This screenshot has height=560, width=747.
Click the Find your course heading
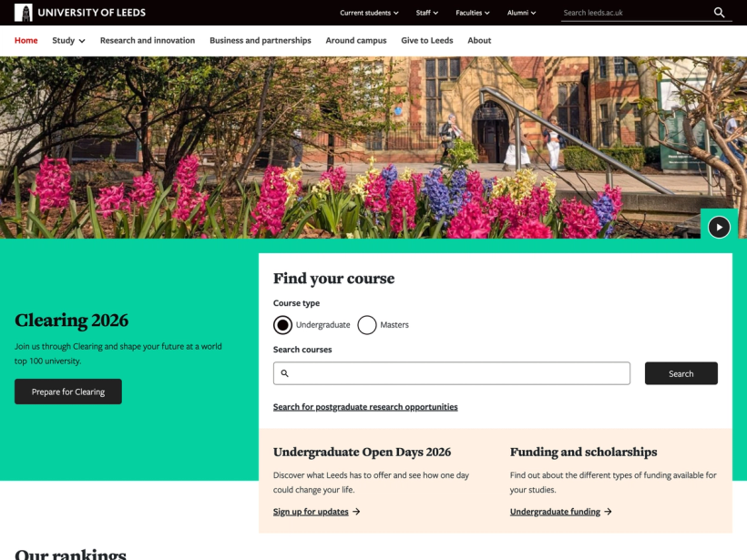click(x=334, y=279)
